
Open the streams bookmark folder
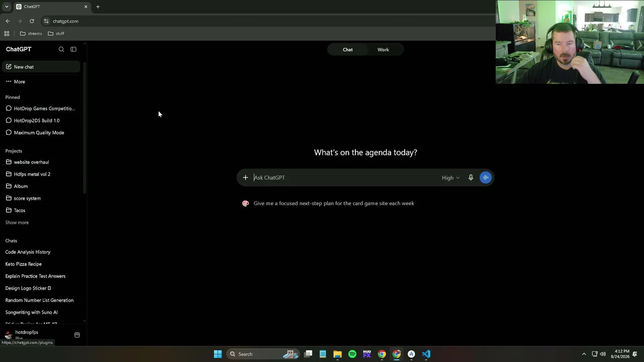pos(31,34)
